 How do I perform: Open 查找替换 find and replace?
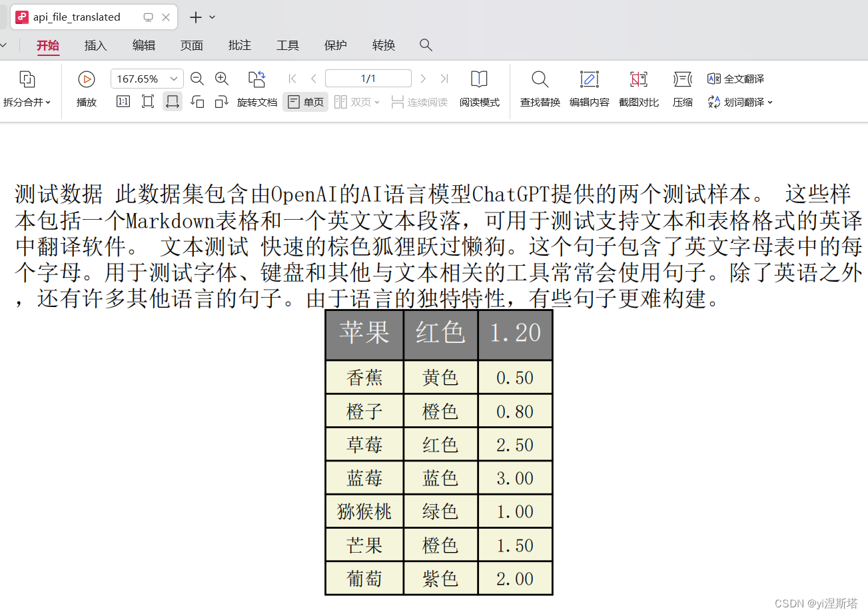click(x=540, y=89)
